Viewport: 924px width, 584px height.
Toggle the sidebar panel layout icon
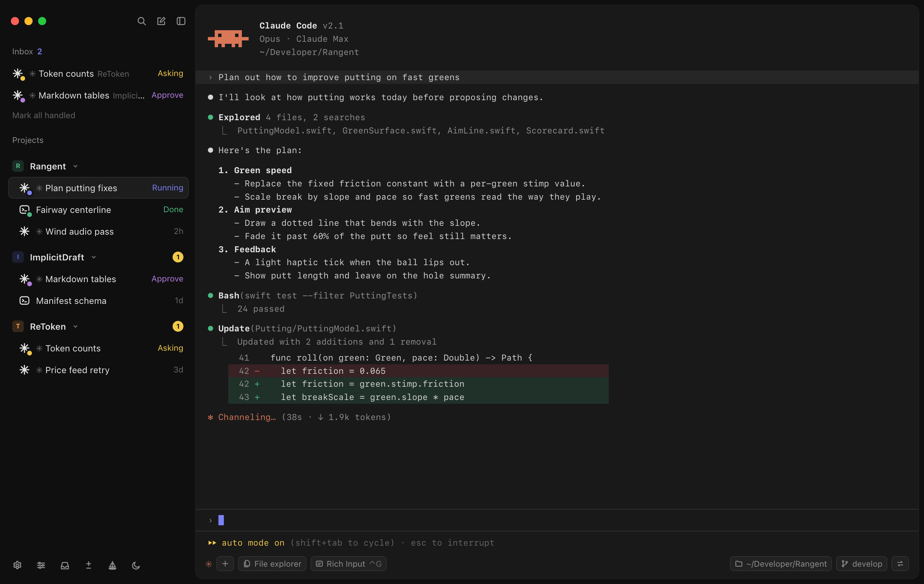point(181,21)
